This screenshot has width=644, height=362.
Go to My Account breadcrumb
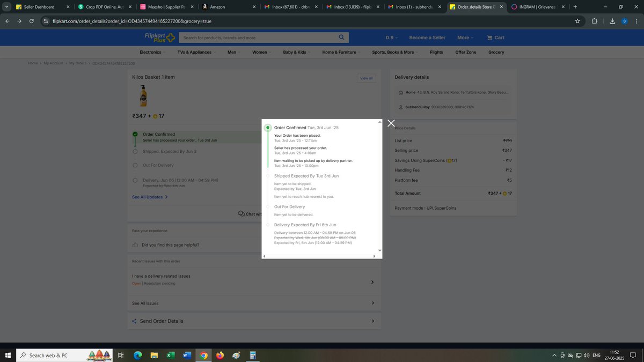point(54,63)
